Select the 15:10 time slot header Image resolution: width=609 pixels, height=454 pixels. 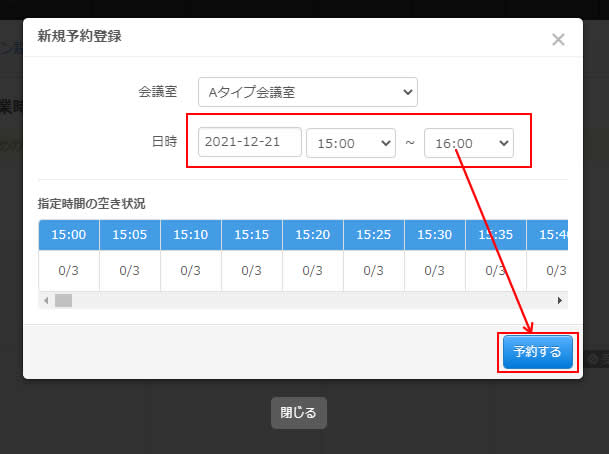pyautogui.click(x=191, y=235)
